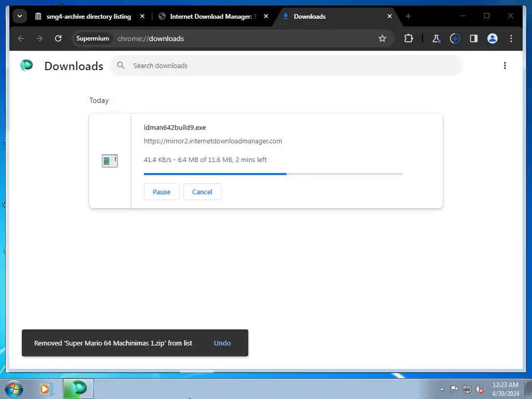532x399 pixels.
Task: Open the Extensions puzzle icon
Action: [408, 38]
